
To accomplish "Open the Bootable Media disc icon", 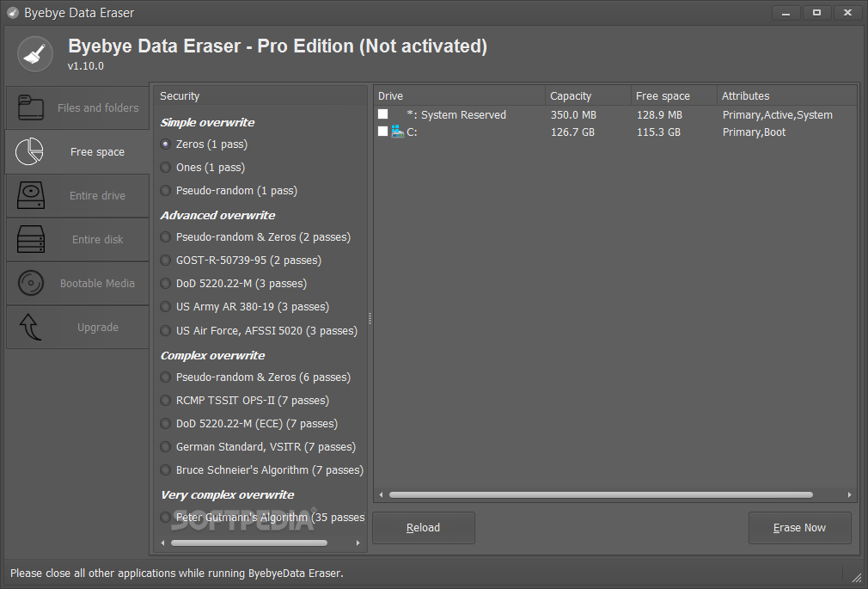I will point(30,283).
